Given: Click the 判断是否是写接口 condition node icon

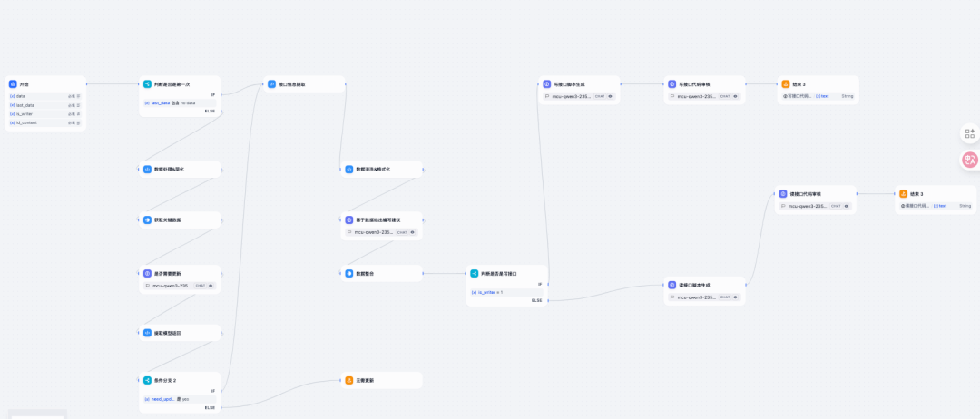Looking at the screenshot, I should point(475,274).
